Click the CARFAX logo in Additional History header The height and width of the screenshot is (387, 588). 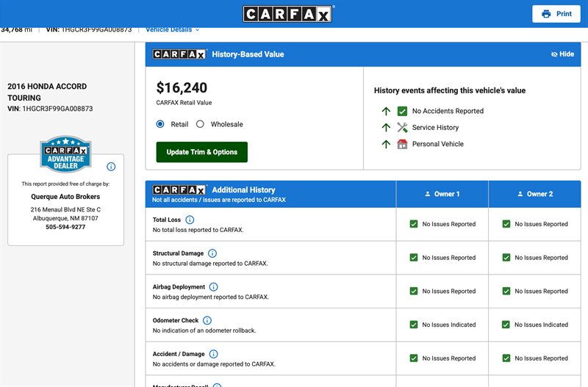click(179, 190)
